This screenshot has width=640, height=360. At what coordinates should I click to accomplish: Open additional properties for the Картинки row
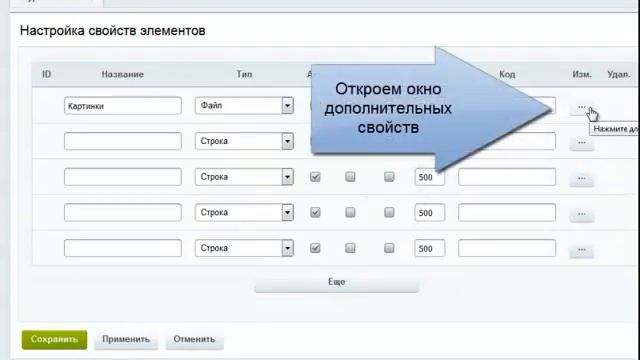582,107
